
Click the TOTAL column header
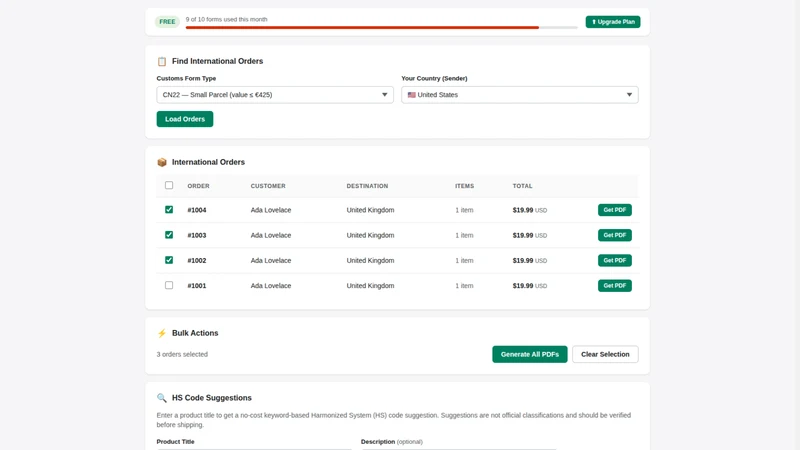point(522,186)
